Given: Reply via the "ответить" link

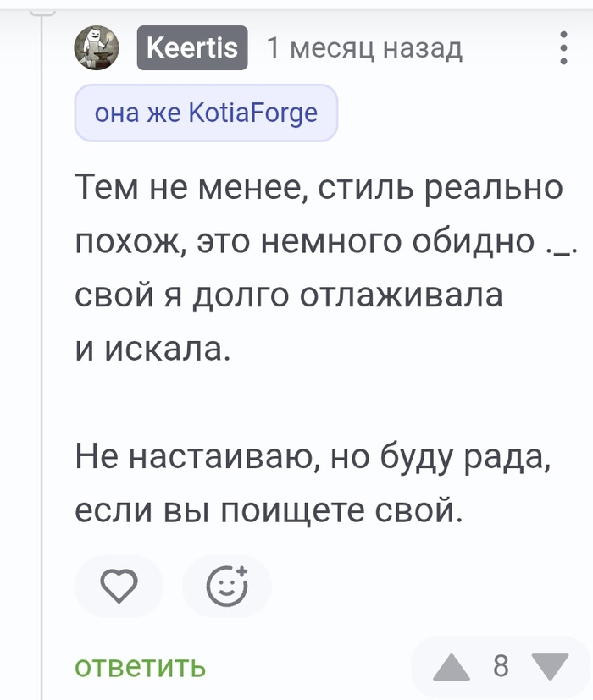Looking at the screenshot, I should click(141, 667).
